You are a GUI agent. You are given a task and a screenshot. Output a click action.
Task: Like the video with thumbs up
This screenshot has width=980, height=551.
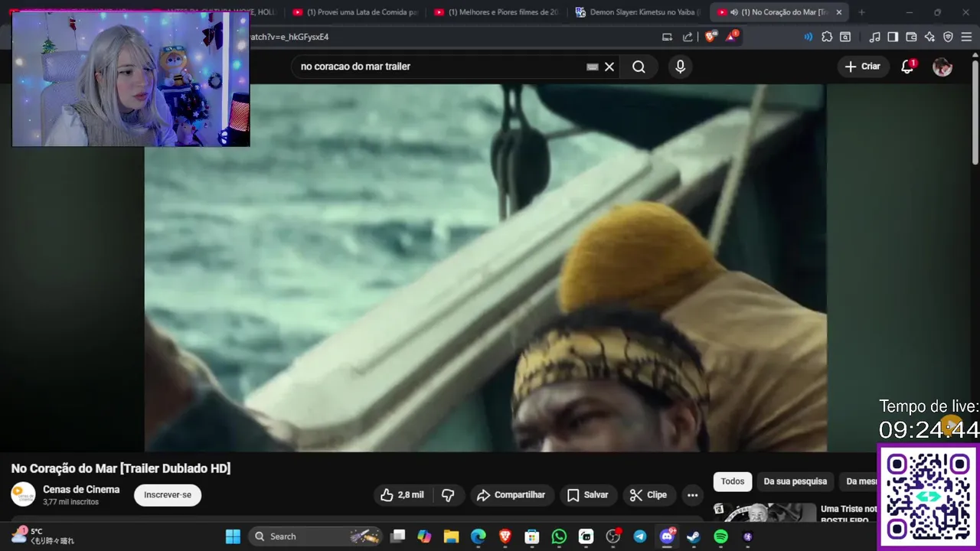(x=403, y=495)
